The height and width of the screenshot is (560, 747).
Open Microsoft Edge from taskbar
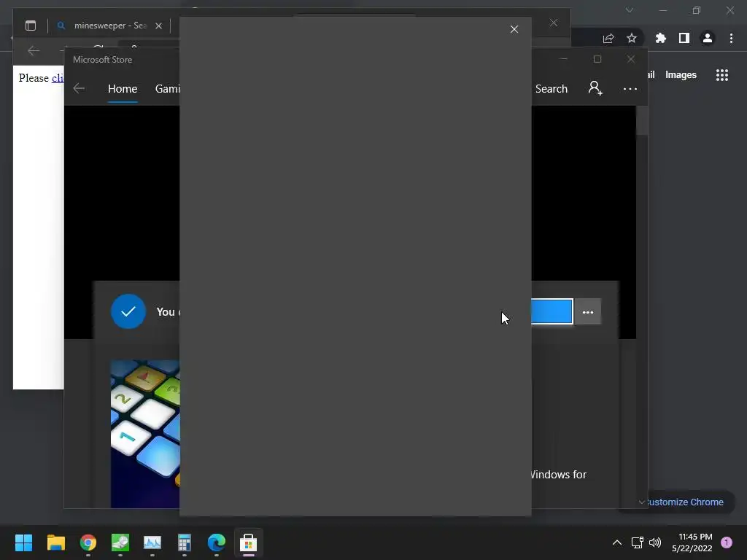click(x=217, y=542)
